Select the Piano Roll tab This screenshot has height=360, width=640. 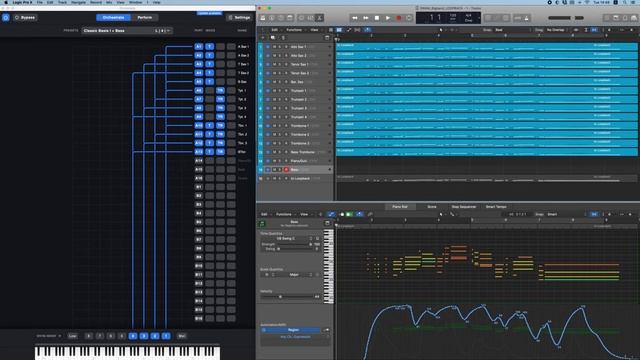400,207
